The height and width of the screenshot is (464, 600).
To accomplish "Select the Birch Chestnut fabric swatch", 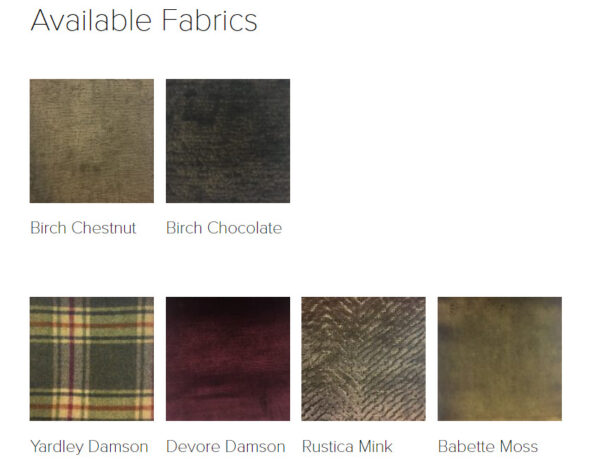I will click(x=92, y=141).
